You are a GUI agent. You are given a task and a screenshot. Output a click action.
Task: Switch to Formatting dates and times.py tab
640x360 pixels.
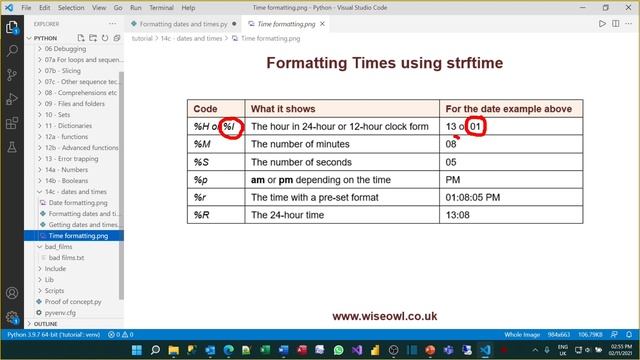tap(184, 24)
